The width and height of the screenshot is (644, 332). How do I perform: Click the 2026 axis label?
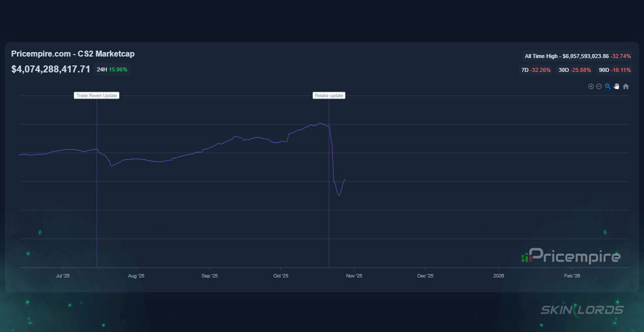(x=499, y=276)
